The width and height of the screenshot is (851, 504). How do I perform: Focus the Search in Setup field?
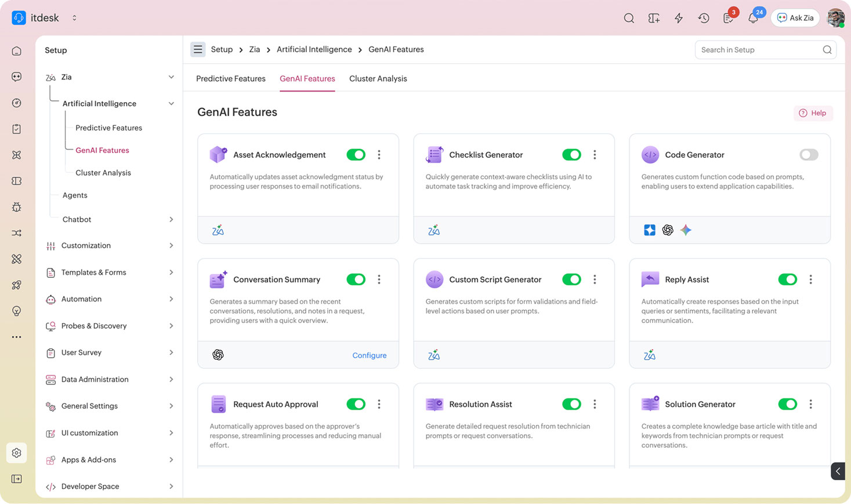tap(766, 50)
